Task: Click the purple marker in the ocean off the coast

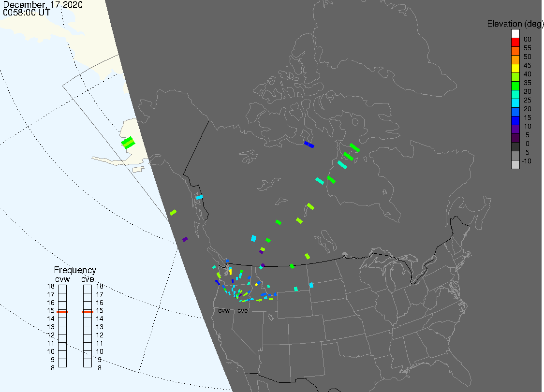Action: point(185,239)
